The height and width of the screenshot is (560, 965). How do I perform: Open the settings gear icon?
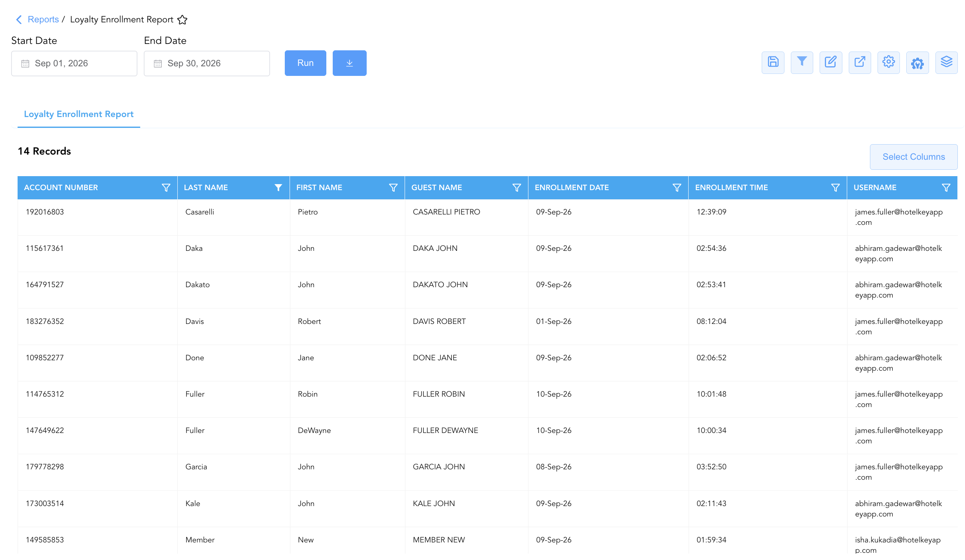click(889, 63)
